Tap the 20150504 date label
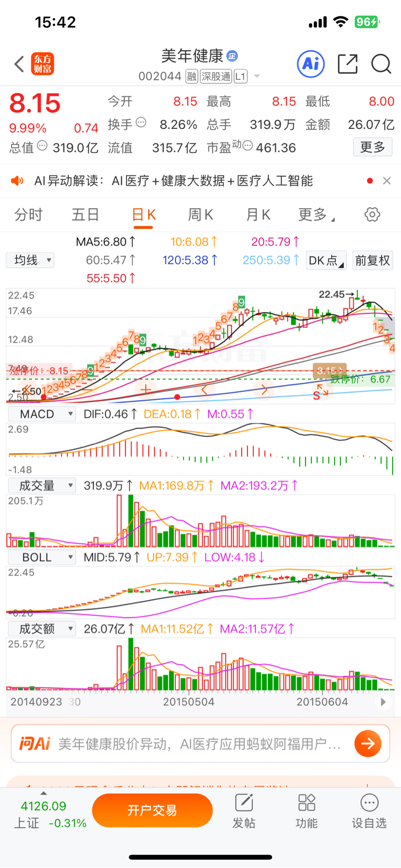The height and width of the screenshot is (868, 401). click(x=188, y=702)
